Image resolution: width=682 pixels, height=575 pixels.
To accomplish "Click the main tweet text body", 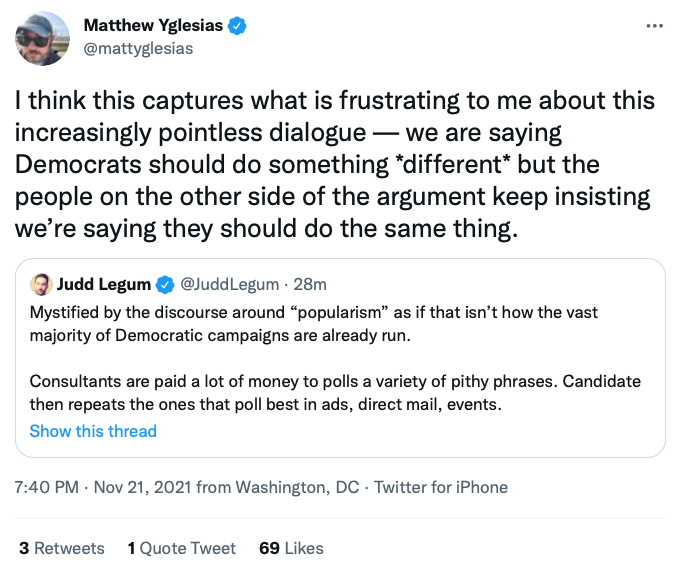I will (x=335, y=164).
